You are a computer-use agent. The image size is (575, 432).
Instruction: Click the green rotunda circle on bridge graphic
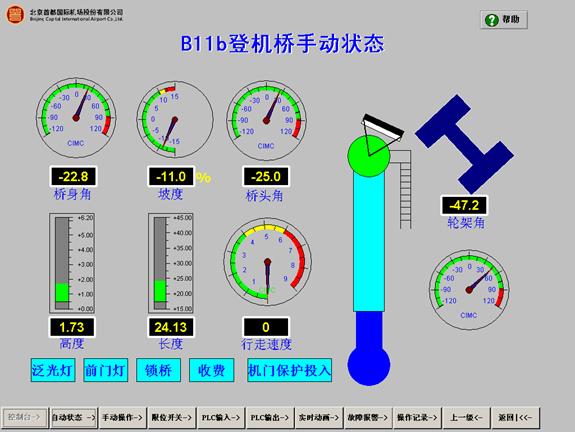click(x=369, y=156)
